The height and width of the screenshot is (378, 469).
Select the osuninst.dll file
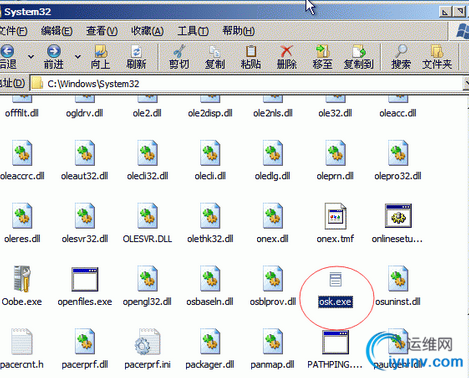tap(398, 286)
